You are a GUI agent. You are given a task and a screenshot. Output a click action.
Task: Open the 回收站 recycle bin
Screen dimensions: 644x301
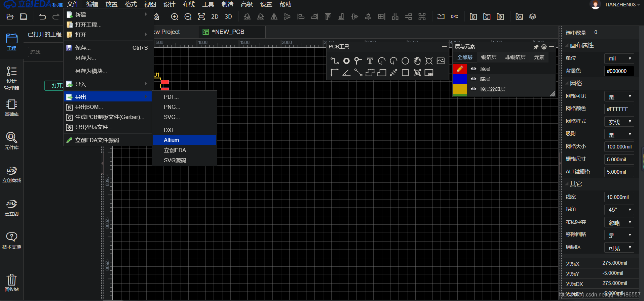[11, 283]
